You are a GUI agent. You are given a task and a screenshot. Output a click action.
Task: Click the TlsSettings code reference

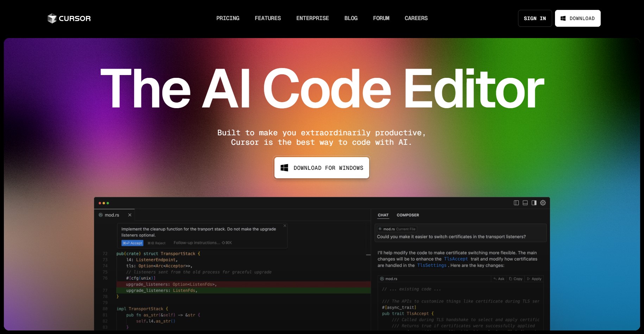click(432, 265)
